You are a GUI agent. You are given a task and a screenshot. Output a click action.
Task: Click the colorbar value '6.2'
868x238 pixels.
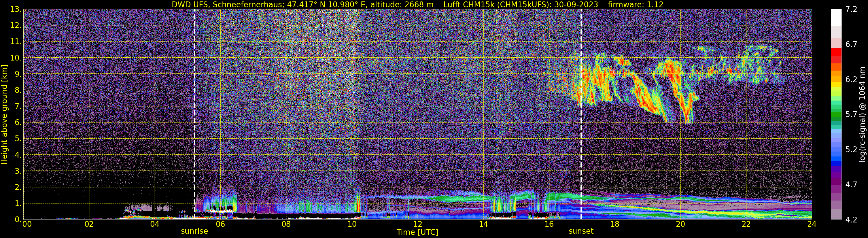click(x=851, y=79)
